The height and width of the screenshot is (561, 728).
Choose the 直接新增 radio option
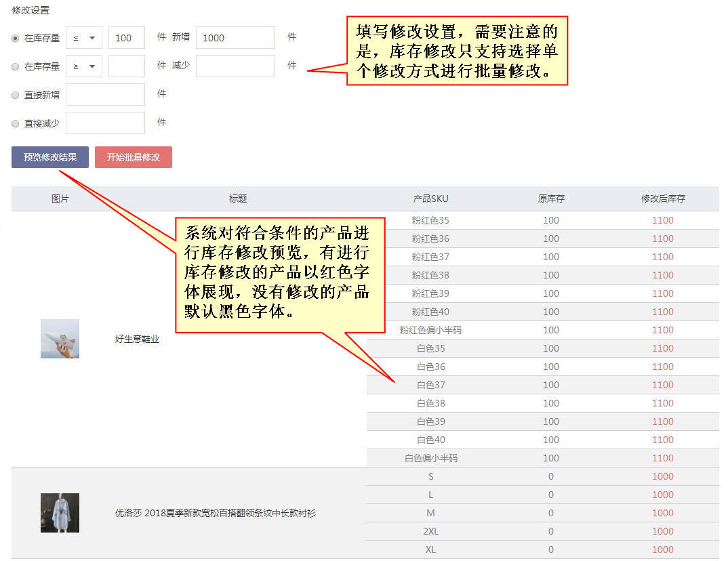coord(16,95)
